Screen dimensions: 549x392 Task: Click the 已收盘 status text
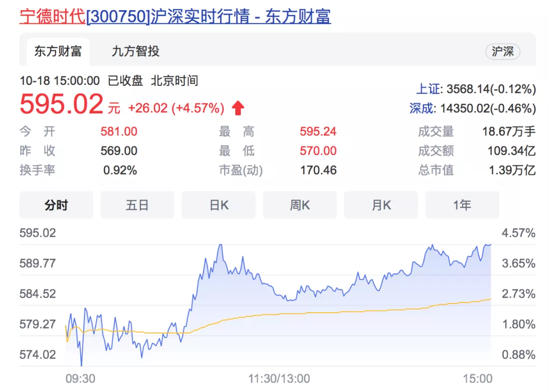coord(125,81)
